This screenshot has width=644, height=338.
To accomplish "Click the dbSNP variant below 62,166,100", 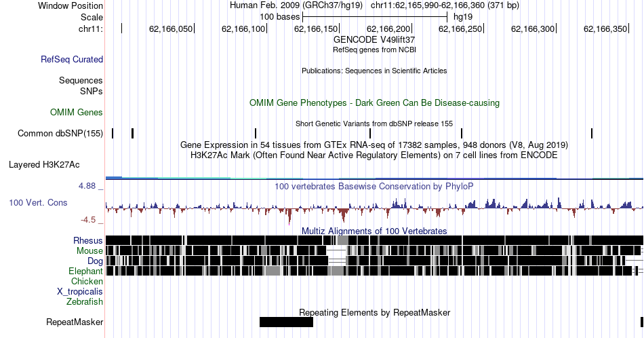I will click(x=256, y=133).
